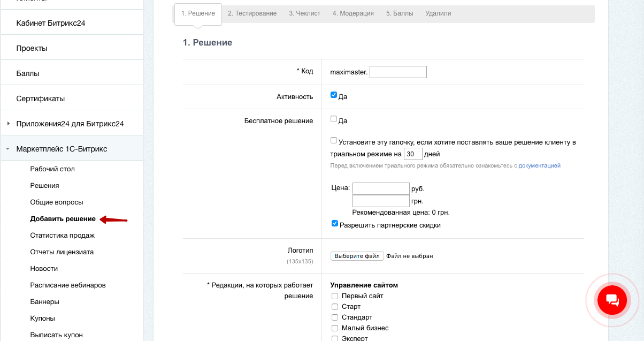Image resolution: width=644 pixels, height=341 pixels.
Task: Open the red chat widget icon
Action: coord(611,300)
